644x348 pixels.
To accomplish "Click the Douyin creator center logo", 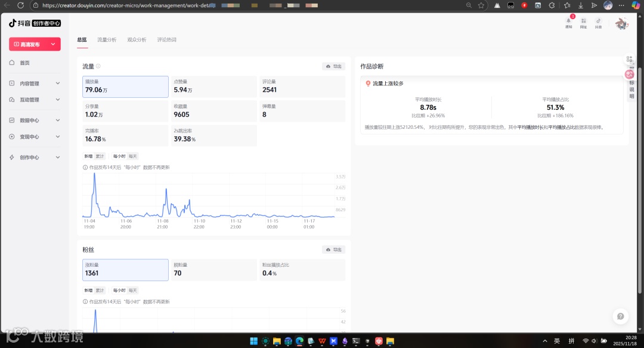I will click(35, 23).
